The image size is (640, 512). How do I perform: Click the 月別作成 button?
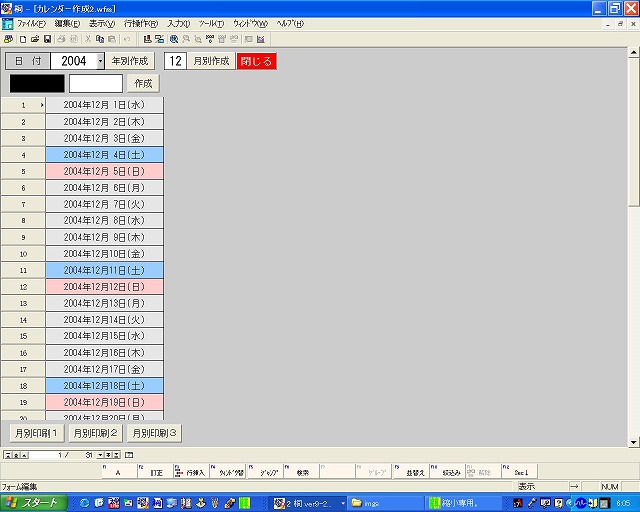coord(211,61)
